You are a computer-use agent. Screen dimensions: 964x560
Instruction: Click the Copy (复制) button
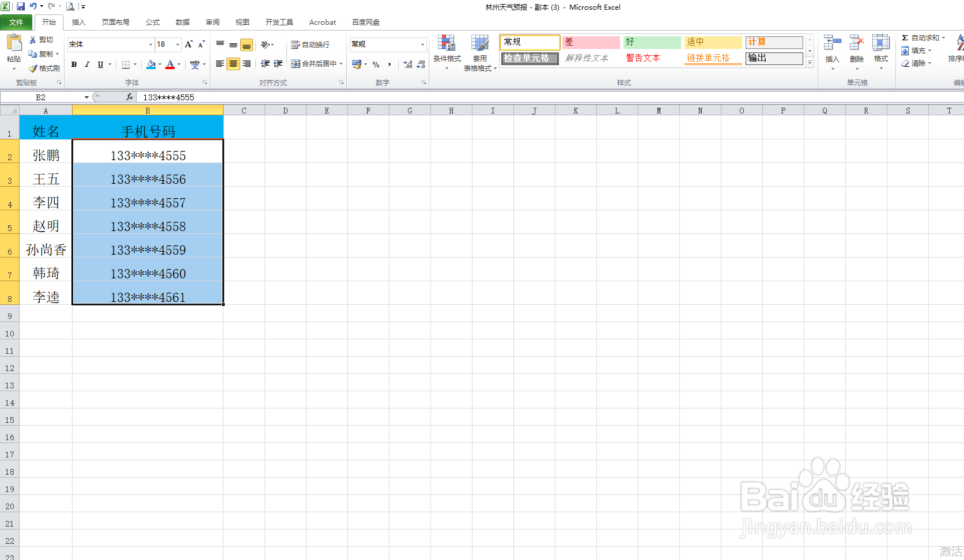[x=41, y=54]
